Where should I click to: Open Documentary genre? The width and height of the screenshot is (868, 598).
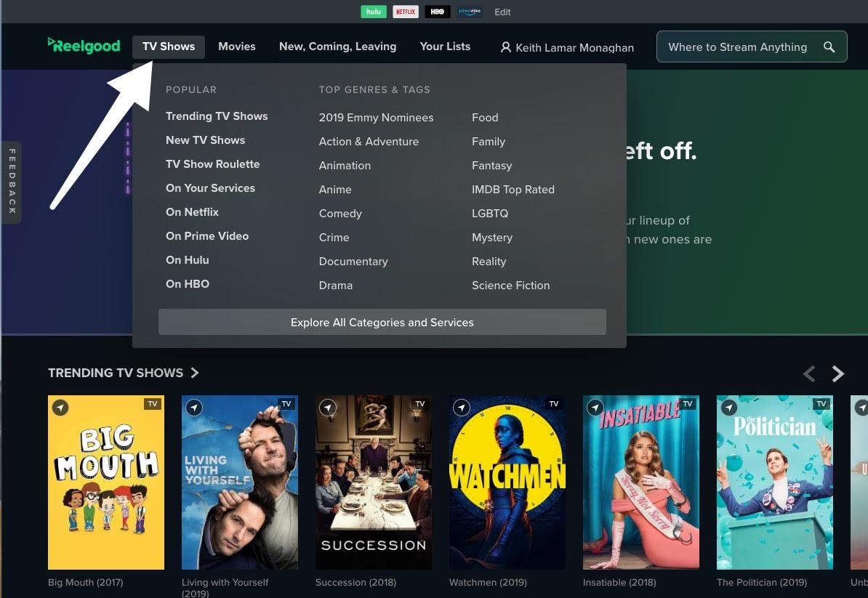(x=353, y=261)
